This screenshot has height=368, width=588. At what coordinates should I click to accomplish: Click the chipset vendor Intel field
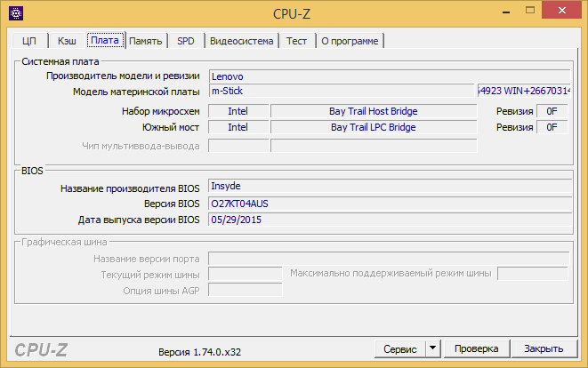(x=238, y=111)
